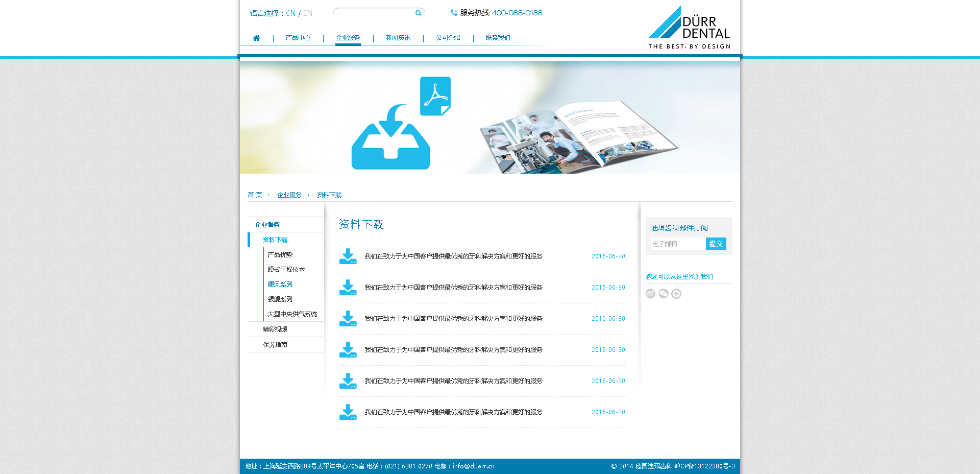
Task: Expand 精彩视频 in the sidebar
Action: pyautogui.click(x=275, y=329)
